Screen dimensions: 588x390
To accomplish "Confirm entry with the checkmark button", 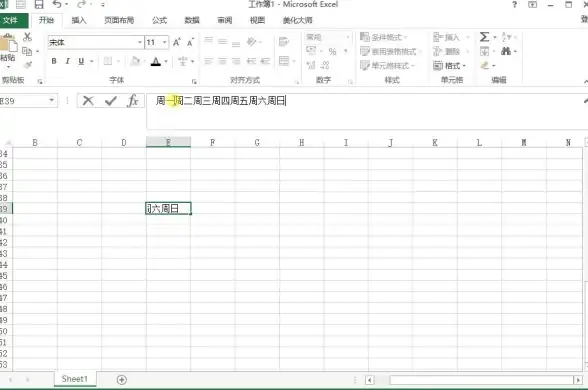I will (x=111, y=100).
